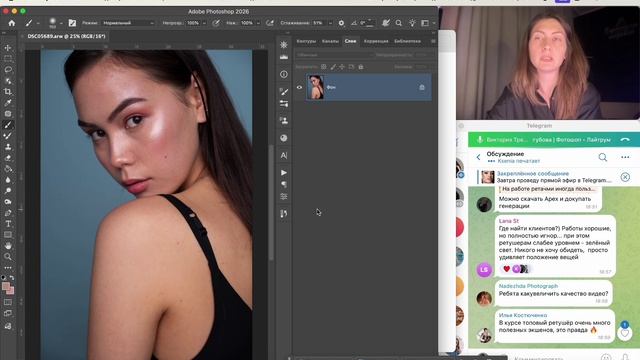Select the Rectangle shape tool
Viewport: 640px width, 360px height.
pos(8,235)
